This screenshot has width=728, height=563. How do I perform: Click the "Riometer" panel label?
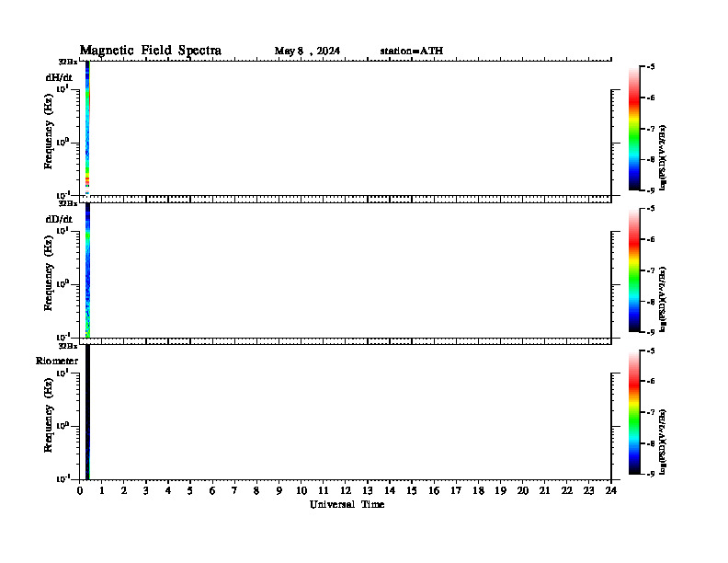tap(57, 361)
